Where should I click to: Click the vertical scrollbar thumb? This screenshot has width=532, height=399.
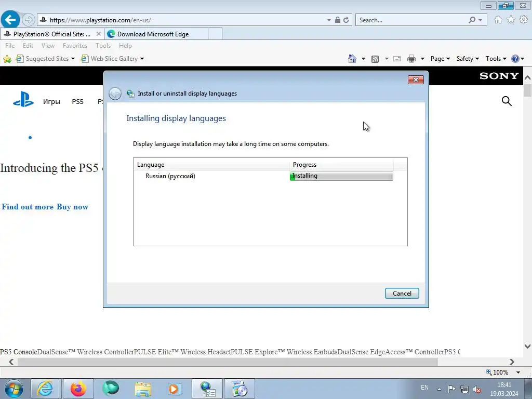528,90
